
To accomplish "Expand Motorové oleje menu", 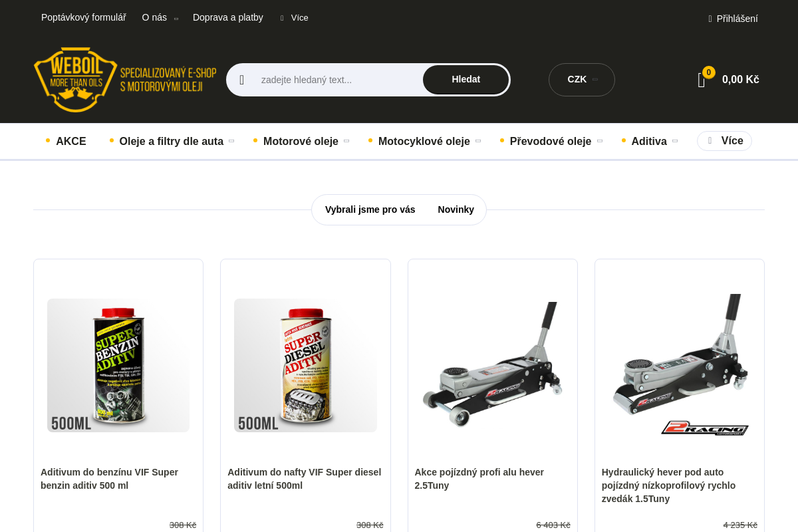I will (301, 141).
